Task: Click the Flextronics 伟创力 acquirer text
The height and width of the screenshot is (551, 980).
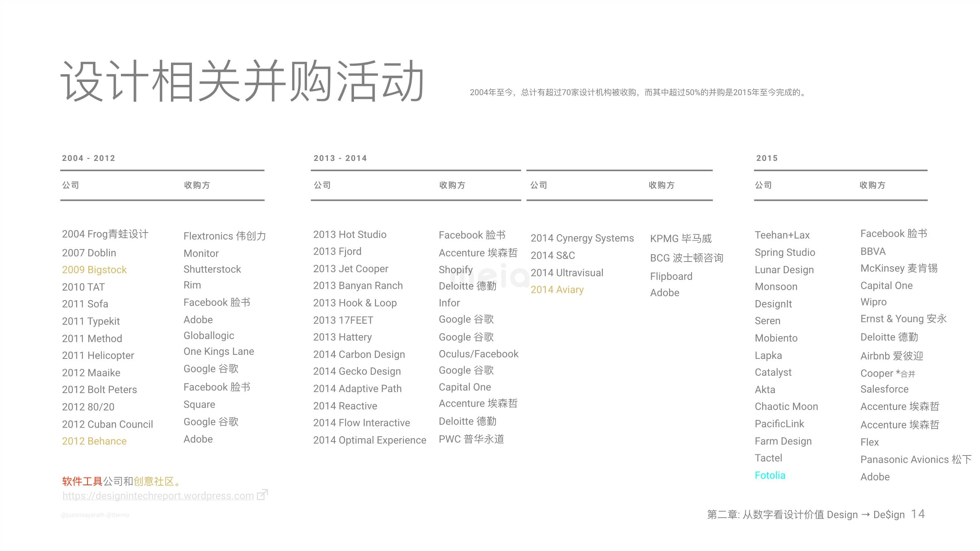Action: coord(225,236)
